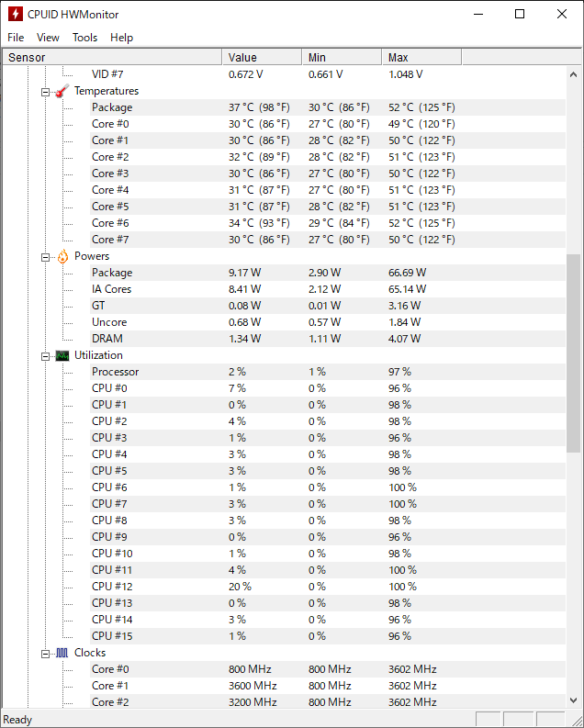Click the Sensor column header
Image resolution: width=584 pixels, height=728 pixels.
click(x=110, y=57)
